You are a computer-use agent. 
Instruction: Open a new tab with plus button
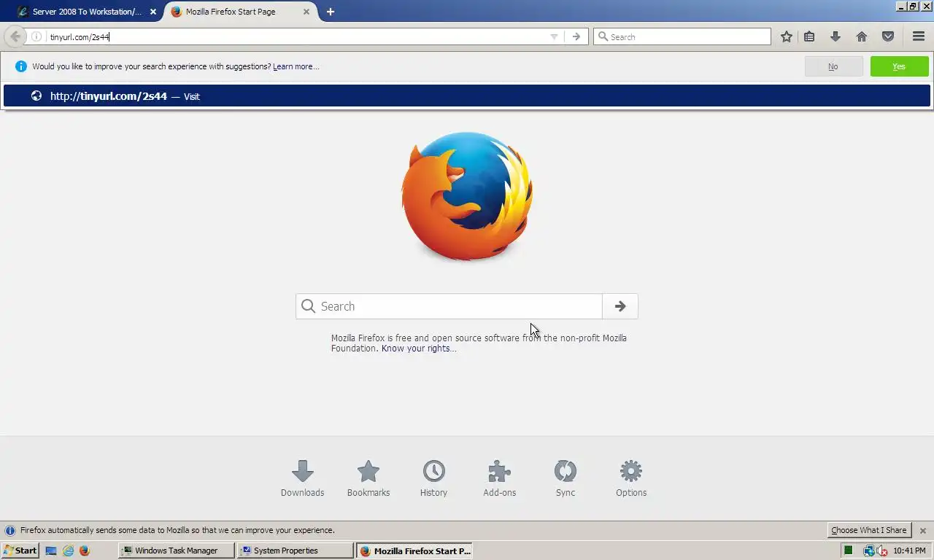[x=331, y=12]
